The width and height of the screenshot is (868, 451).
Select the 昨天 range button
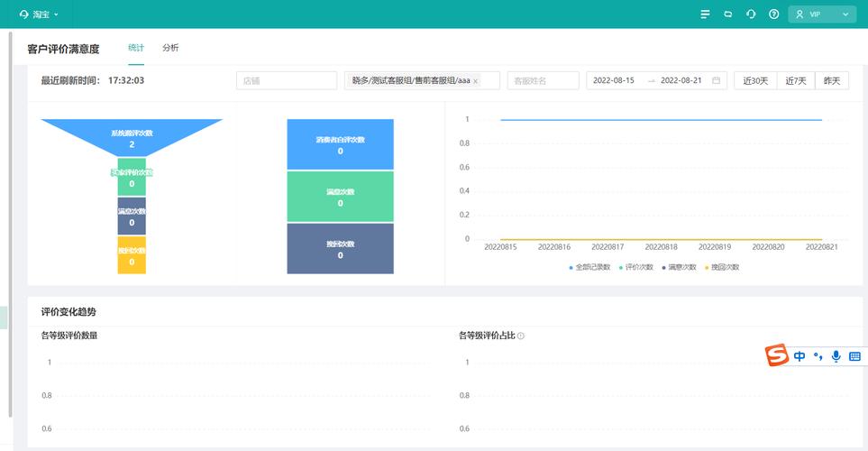(x=832, y=81)
